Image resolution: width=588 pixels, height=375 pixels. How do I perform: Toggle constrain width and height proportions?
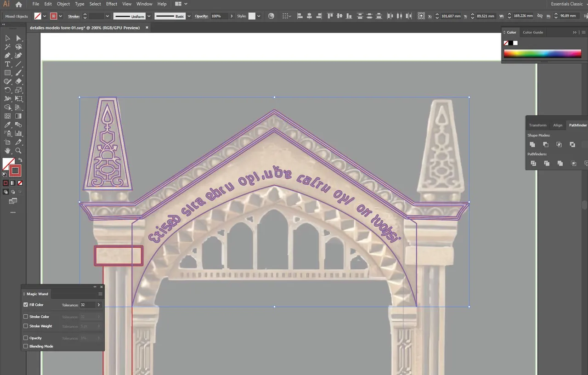pyautogui.click(x=540, y=16)
